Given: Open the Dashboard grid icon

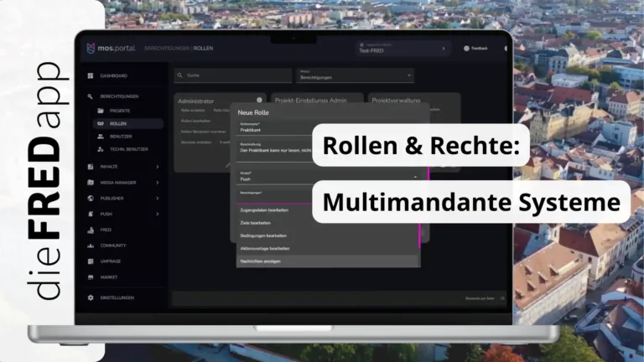Looking at the screenshot, I should coord(91,75).
